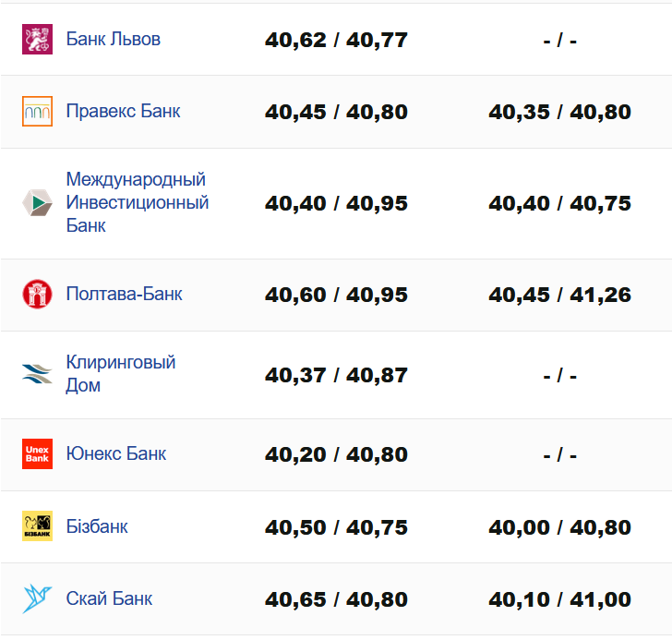Go to the Полтава-Банк page
Image resolution: width=672 pixels, height=640 pixels.
coord(124,294)
